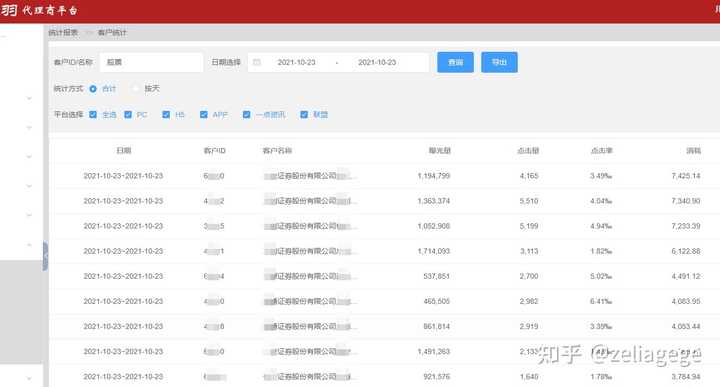Screen dimensions: 720x387
Task: Open the 客户统计 breadcrumb item
Action: (112, 33)
